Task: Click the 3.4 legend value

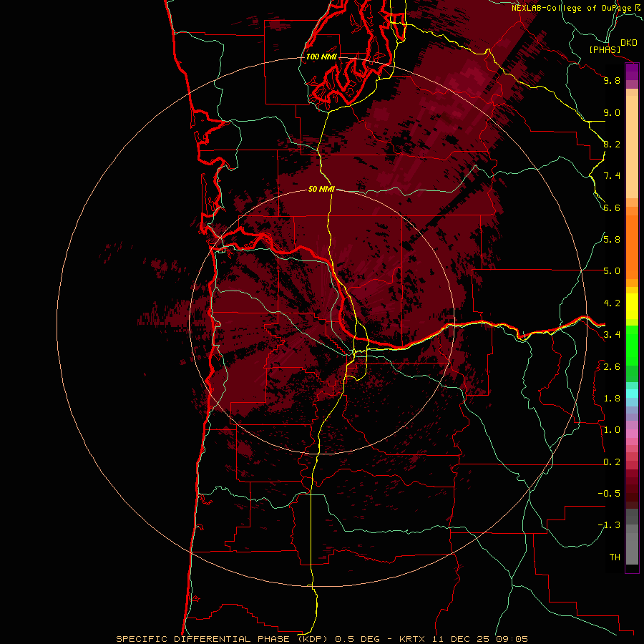Action: 612,335
